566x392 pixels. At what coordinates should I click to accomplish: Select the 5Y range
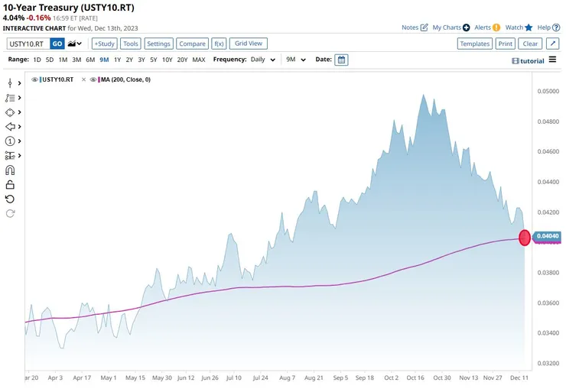point(154,60)
